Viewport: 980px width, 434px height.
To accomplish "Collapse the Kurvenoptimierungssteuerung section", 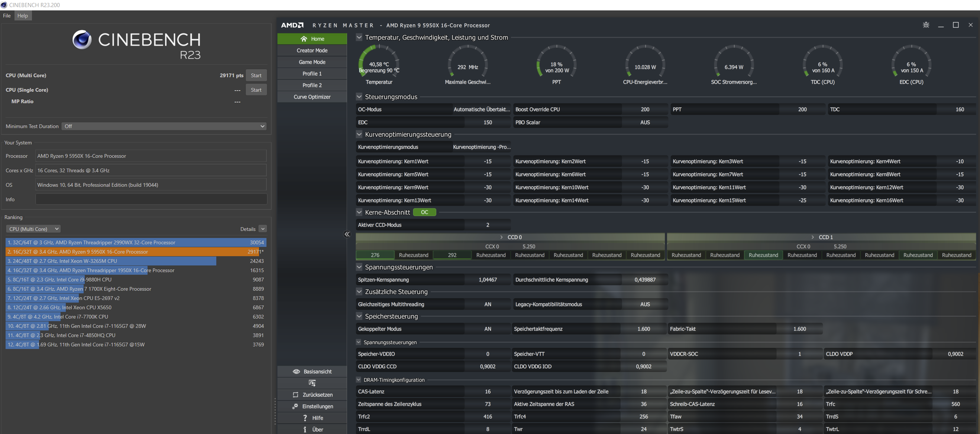I will click(x=359, y=134).
